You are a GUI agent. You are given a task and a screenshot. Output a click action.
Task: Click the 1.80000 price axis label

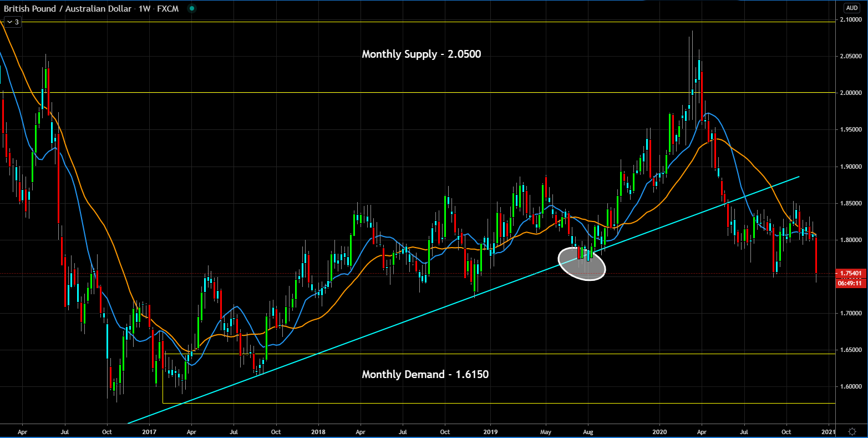(x=850, y=240)
